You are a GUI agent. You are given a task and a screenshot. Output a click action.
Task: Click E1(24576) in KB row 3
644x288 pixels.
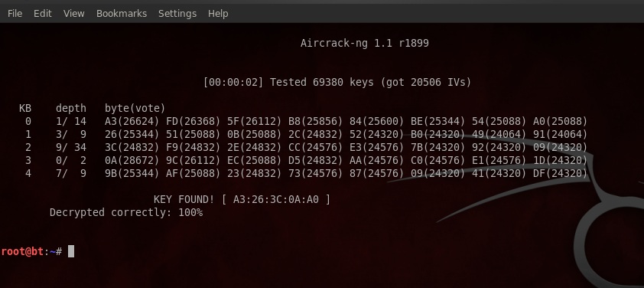499,160
